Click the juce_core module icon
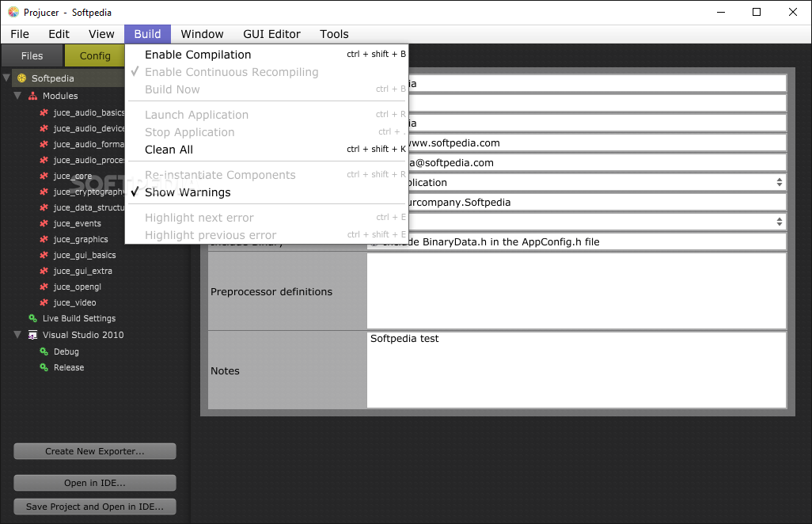The height and width of the screenshot is (524, 812). pyautogui.click(x=44, y=176)
